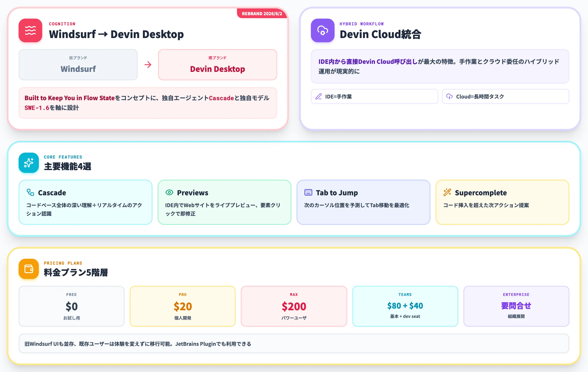The image size is (588, 372).
Task: Select the 旧ブランド Windsurf box
Action: click(78, 65)
